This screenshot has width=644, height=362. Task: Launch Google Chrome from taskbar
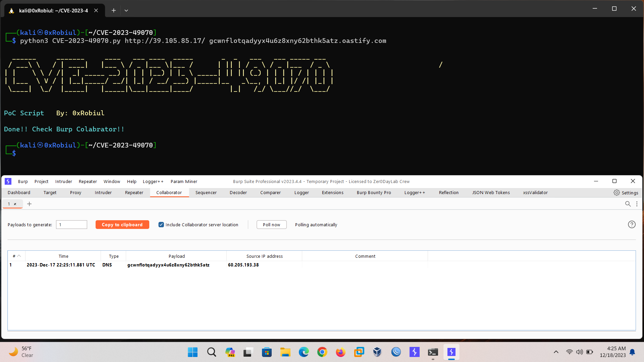tap(322, 352)
